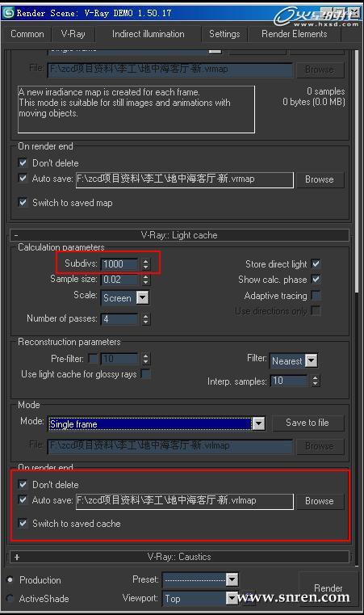Viewport: 364px width, 615px height.
Task: Uncheck Switch to saved cache
Action: [x=23, y=523]
